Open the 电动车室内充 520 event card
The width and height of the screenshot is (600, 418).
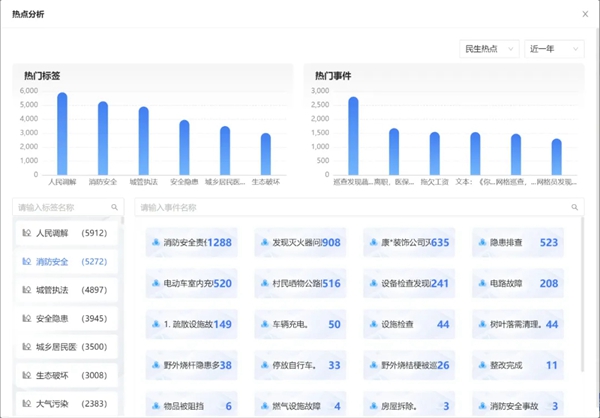(191, 283)
